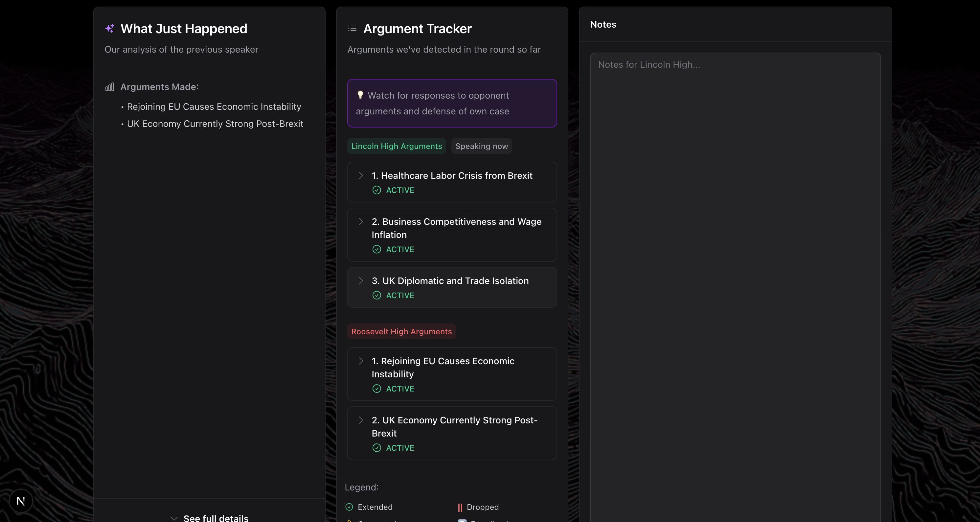Image resolution: width=980 pixels, height=522 pixels.
Task: Click the Rejoining EU bullet under Arguments Made
Action: (x=214, y=107)
